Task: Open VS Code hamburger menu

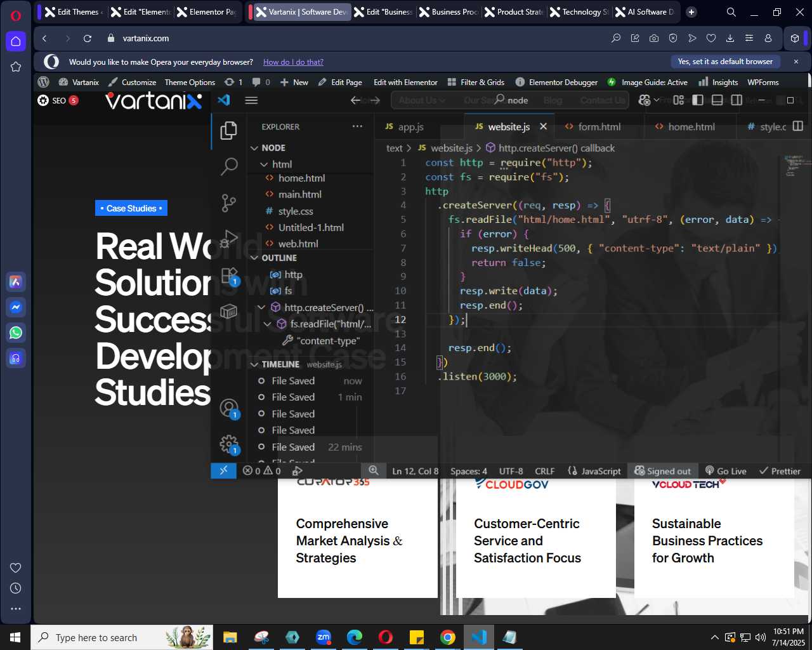Action: [251, 100]
